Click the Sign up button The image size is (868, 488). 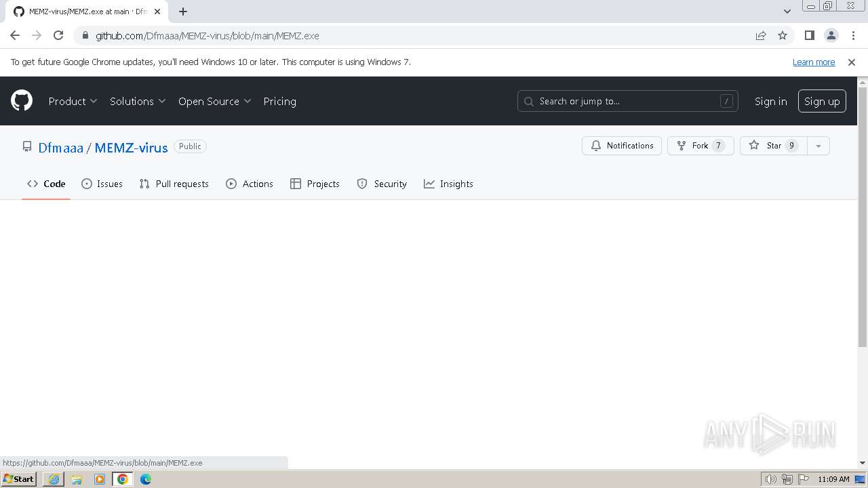click(x=822, y=101)
